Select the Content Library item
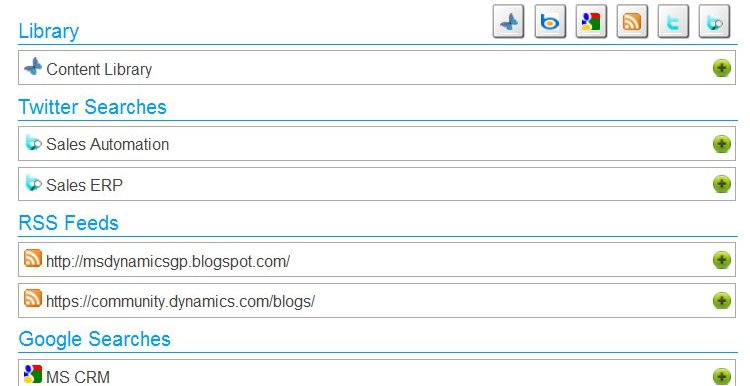 99,69
